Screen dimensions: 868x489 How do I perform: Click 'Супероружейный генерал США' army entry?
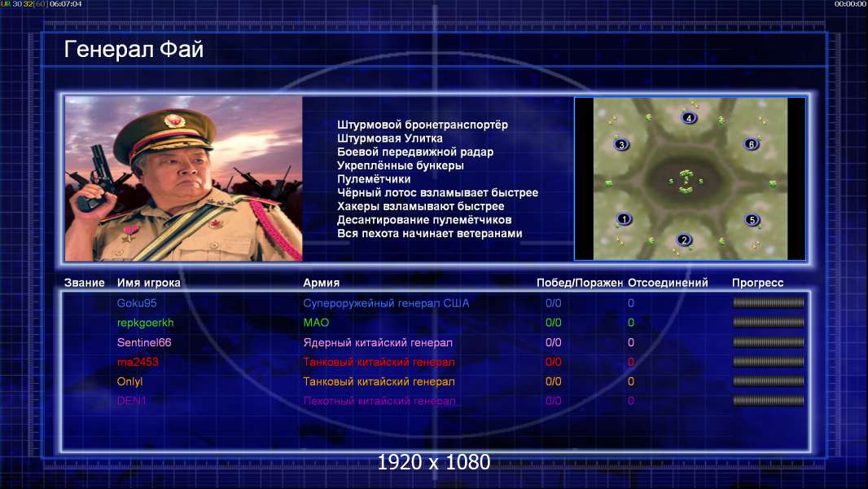[386, 303]
